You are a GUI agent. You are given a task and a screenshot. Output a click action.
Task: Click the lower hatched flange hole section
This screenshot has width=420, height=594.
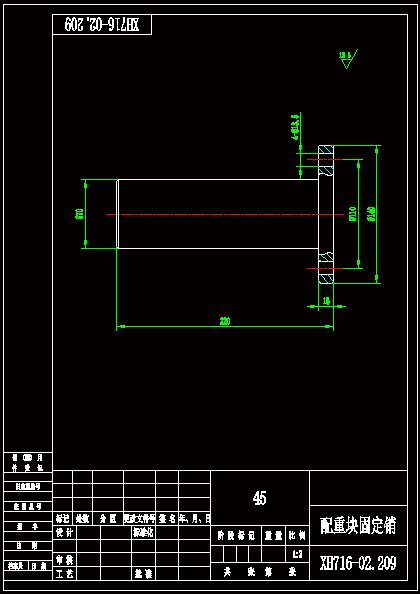(326, 268)
